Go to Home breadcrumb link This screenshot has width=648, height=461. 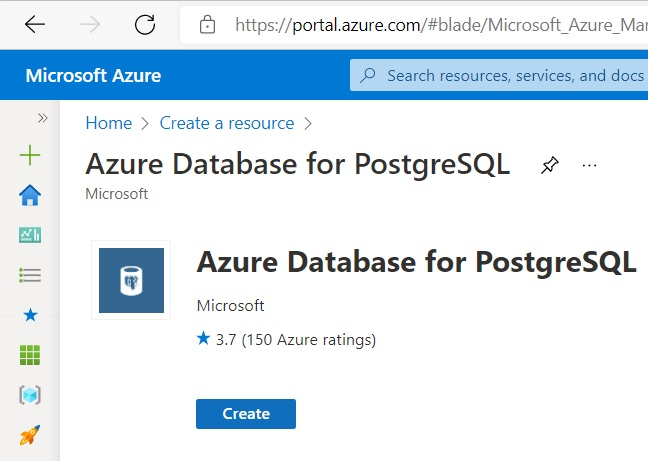[109, 123]
